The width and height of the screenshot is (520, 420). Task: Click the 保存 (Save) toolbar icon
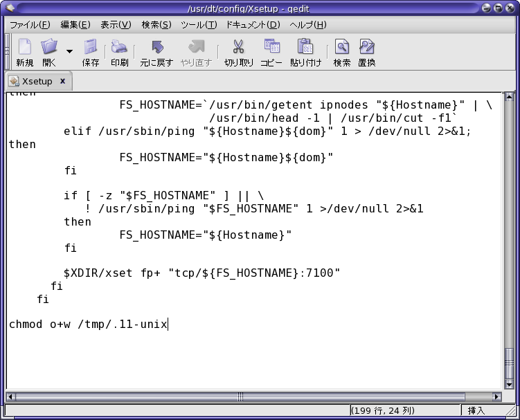point(90,47)
